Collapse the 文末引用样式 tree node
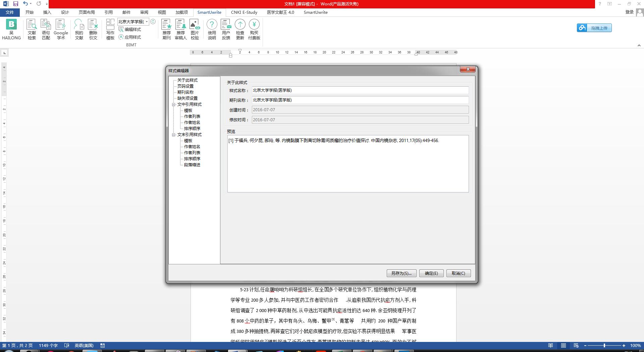 pyautogui.click(x=174, y=135)
